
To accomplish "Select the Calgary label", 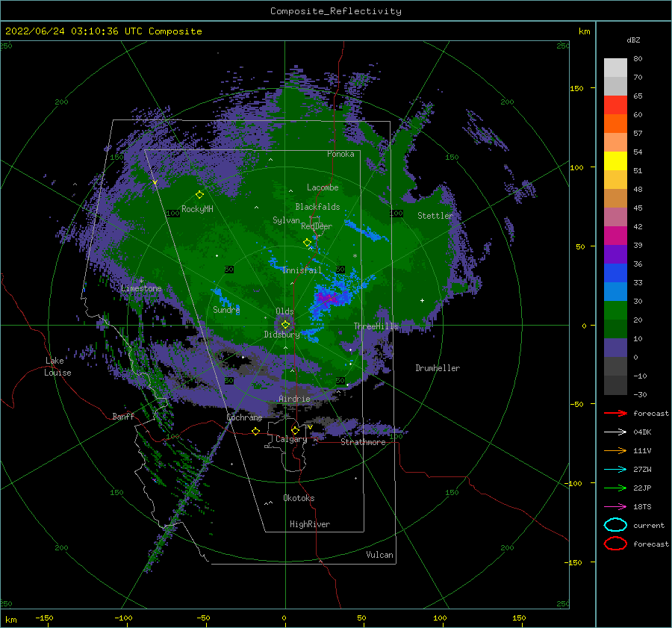I will [291, 439].
